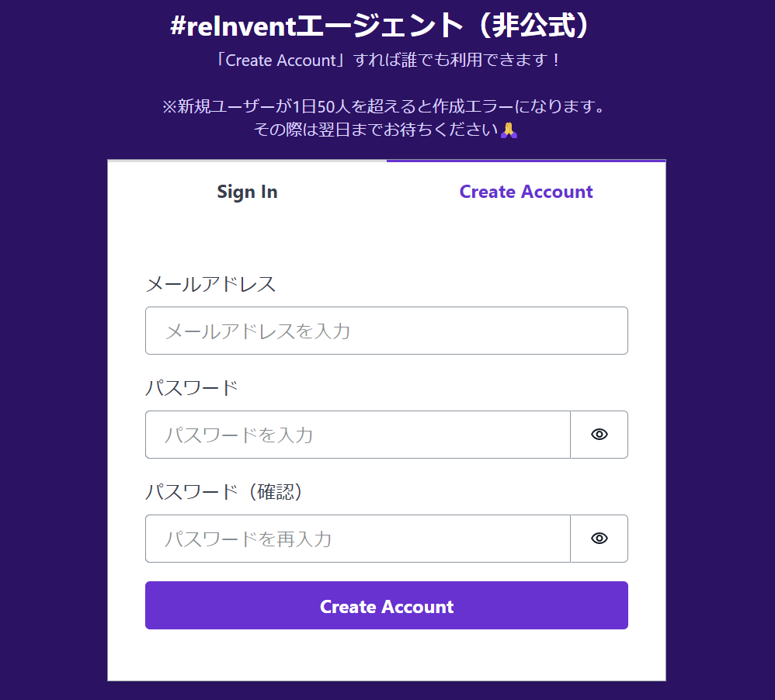Show password in the パスワード field

point(599,435)
